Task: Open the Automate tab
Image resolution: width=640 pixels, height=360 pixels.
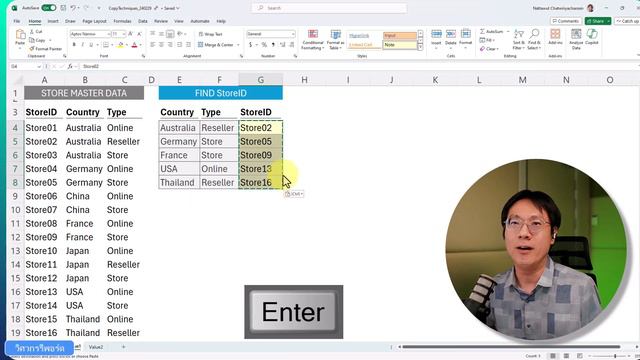Action: click(x=200, y=21)
